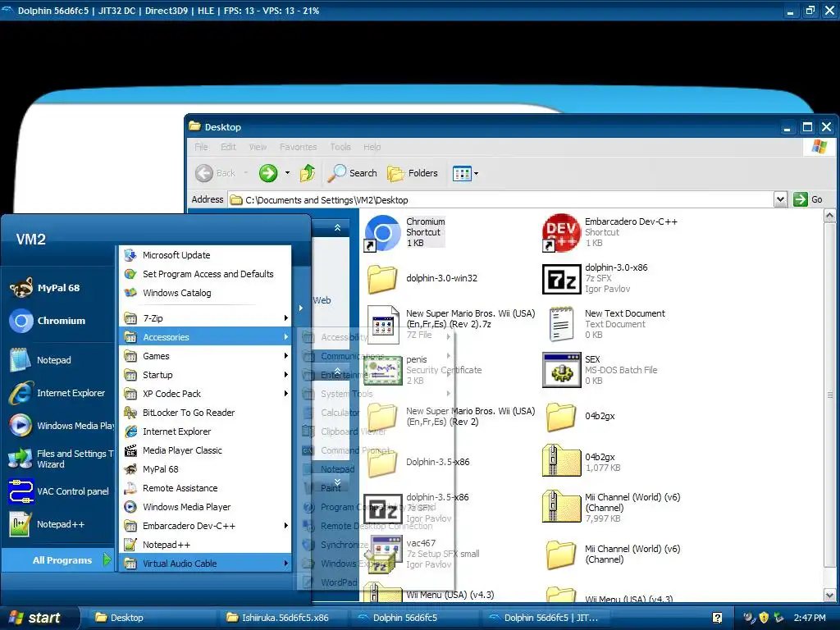Expand the 7-Zip programs submenu
The height and width of the screenshot is (630, 840).
click(206, 318)
